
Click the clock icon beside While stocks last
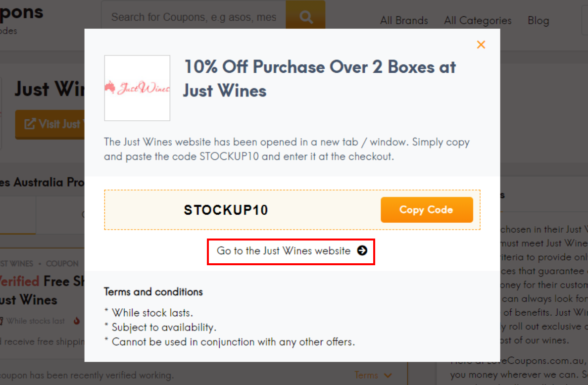(1, 320)
